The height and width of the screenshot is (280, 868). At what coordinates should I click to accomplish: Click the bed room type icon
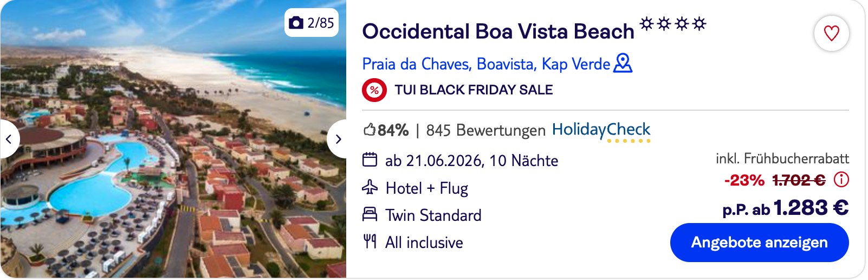pos(370,215)
